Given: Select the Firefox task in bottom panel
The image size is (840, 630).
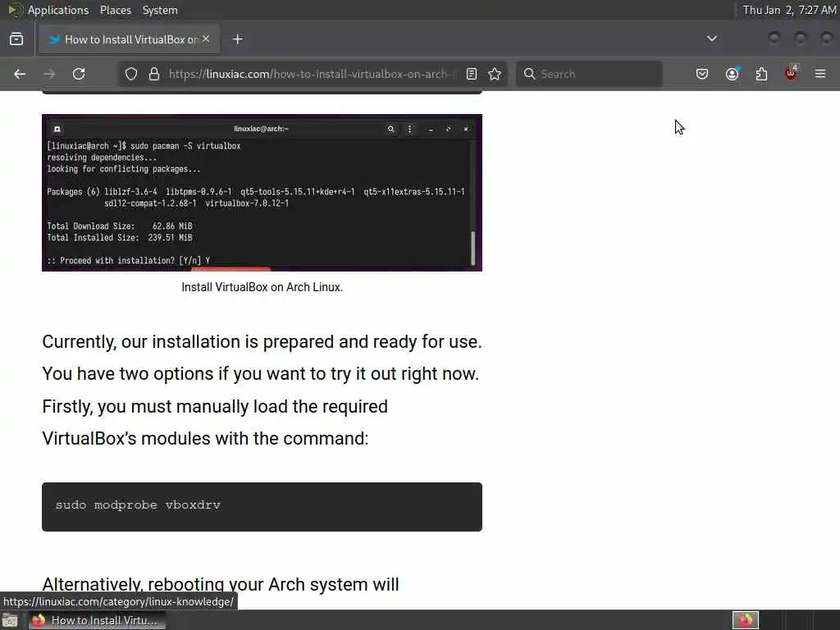Looking at the screenshot, I should coord(97,620).
